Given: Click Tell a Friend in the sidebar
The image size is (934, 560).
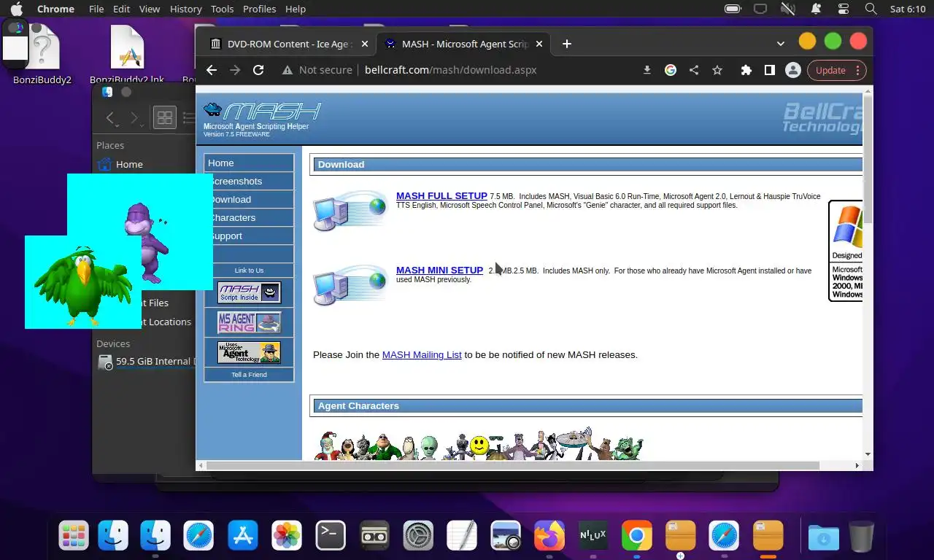Looking at the screenshot, I should (249, 375).
